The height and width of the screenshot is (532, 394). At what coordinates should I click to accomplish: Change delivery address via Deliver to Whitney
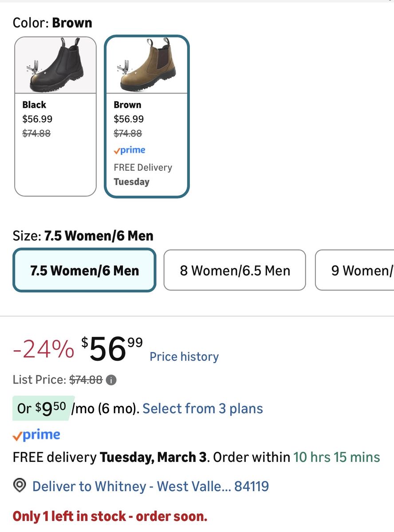pos(150,486)
